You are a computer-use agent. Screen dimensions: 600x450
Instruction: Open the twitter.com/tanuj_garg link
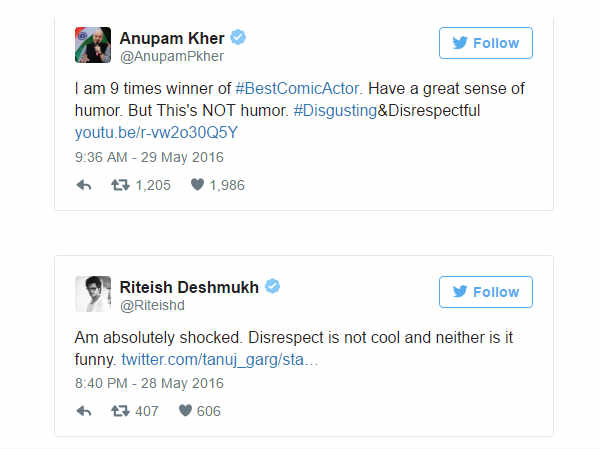[x=220, y=358]
